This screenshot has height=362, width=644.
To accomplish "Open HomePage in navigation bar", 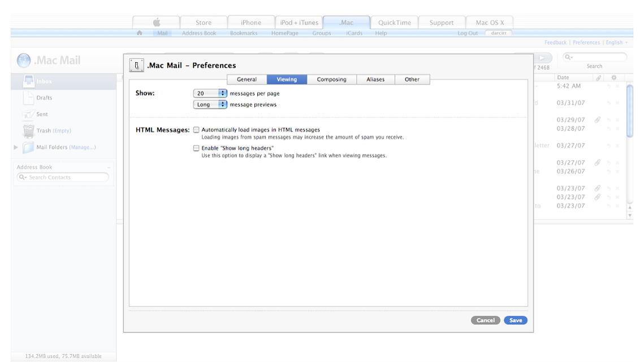I will 284,33.
